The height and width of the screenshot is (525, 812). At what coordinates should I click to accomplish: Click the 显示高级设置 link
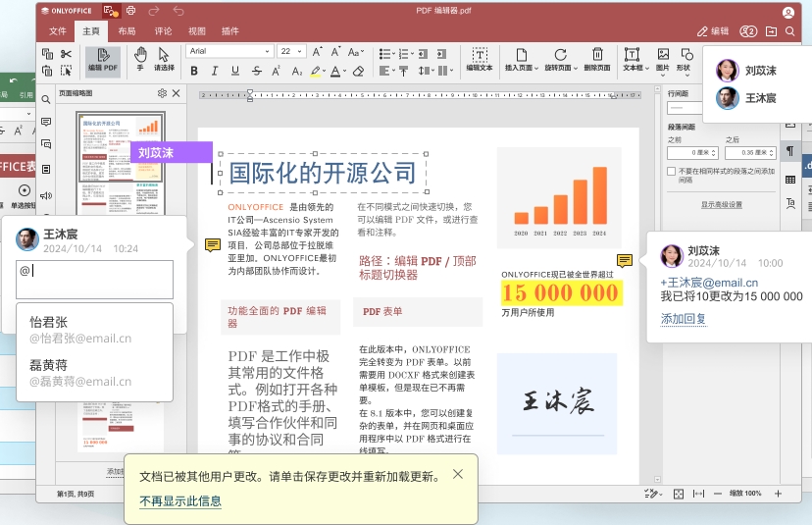[x=722, y=205]
